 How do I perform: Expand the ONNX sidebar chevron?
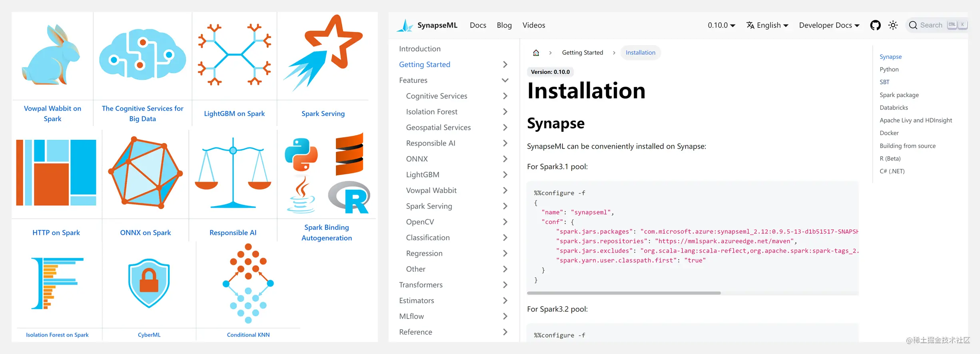coord(505,159)
